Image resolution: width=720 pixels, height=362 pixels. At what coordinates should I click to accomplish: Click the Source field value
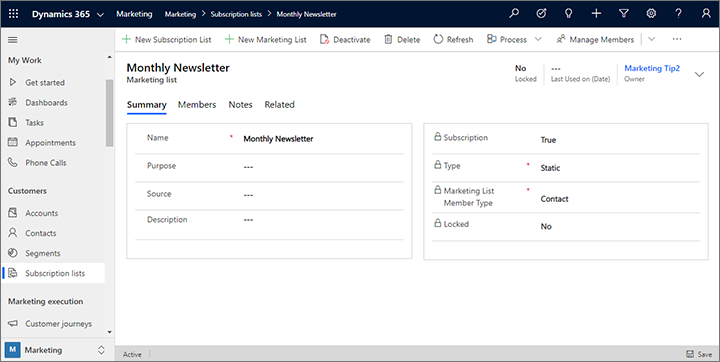248,195
